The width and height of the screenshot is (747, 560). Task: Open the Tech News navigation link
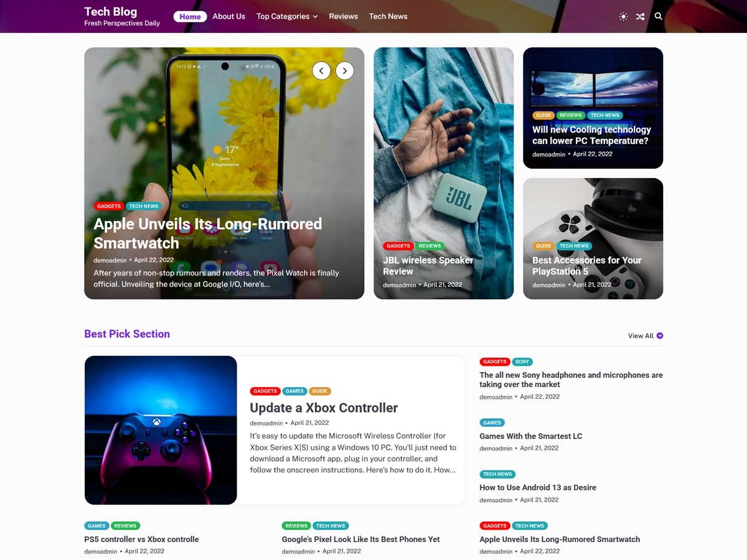388,16
